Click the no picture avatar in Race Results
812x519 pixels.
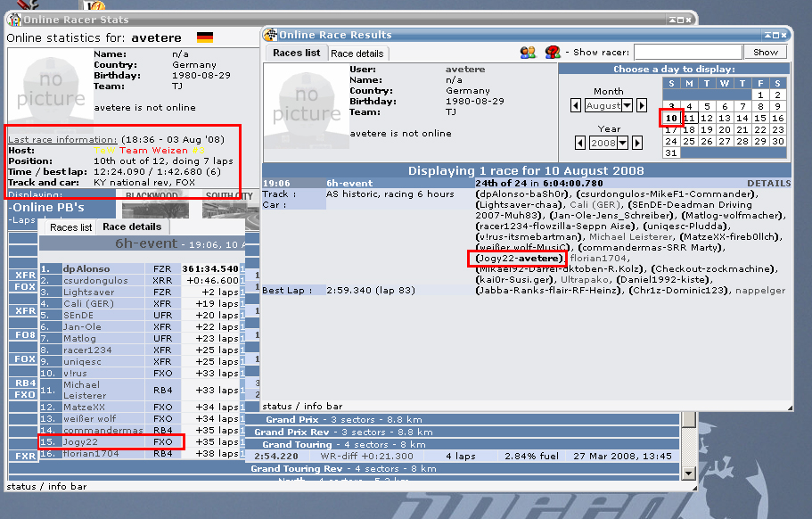point(307,105)
